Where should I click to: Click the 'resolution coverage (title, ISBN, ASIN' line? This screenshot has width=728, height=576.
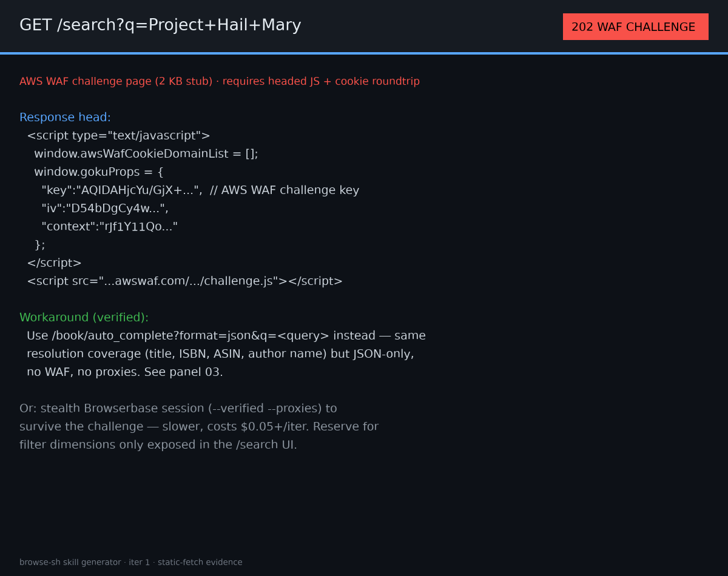coord(220,353)
